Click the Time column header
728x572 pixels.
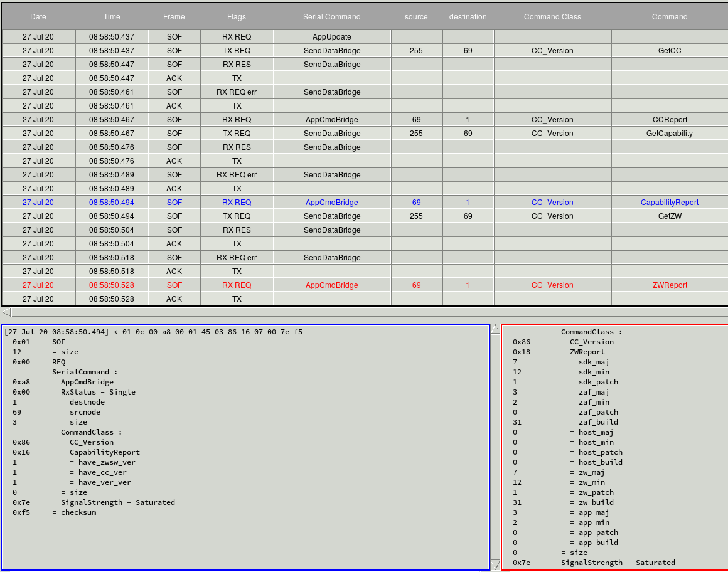point(112,17)
